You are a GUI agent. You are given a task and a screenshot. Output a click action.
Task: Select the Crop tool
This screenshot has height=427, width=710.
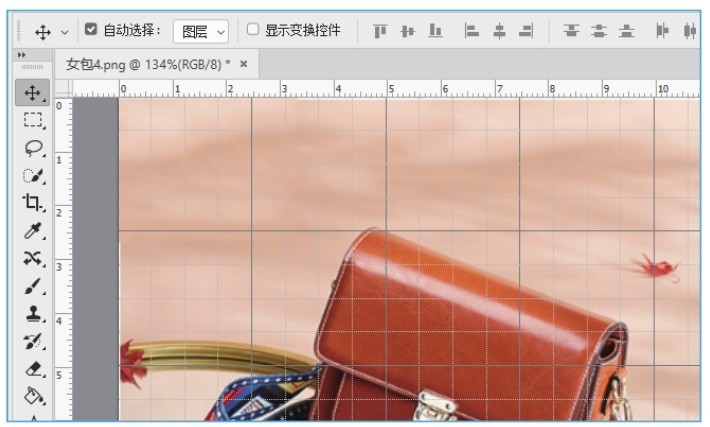(x=33, y=203)
